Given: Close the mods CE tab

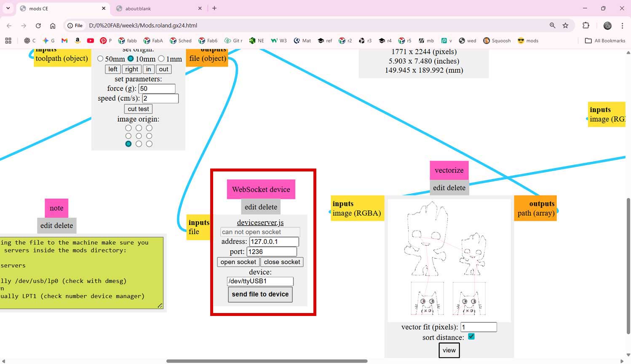Looking at the screenshot, I should (104, 8).
